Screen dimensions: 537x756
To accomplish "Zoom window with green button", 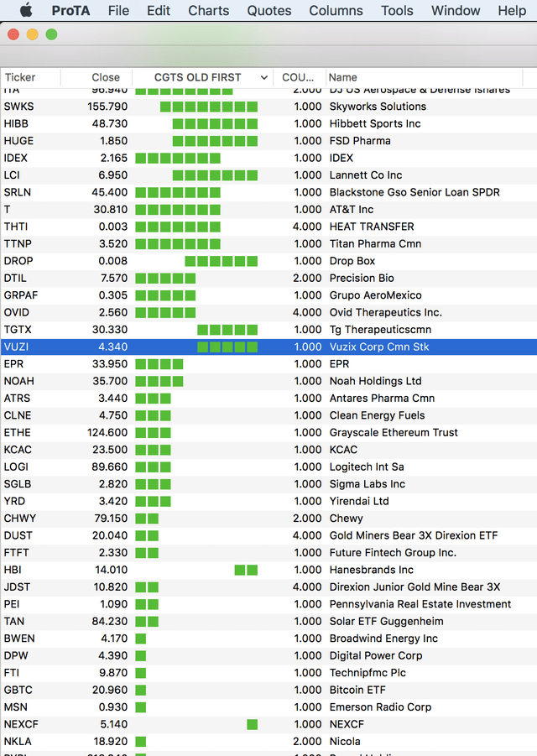I will pos(51,34).
